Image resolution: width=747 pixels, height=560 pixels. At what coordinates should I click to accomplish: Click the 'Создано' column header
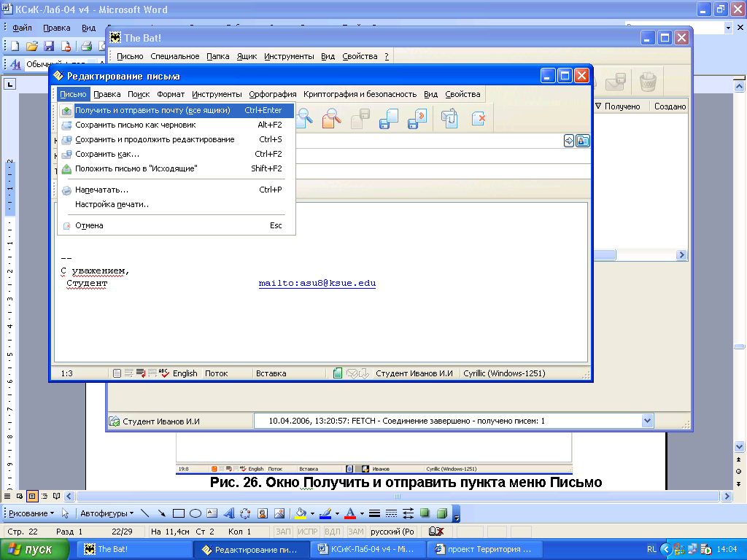670,106
